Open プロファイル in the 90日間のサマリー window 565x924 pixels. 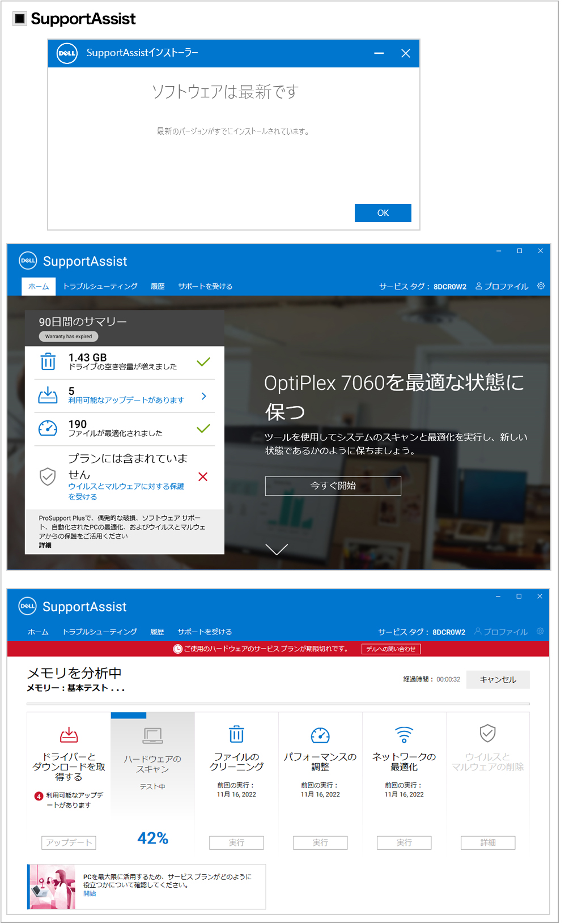click(x=502, y=287)
